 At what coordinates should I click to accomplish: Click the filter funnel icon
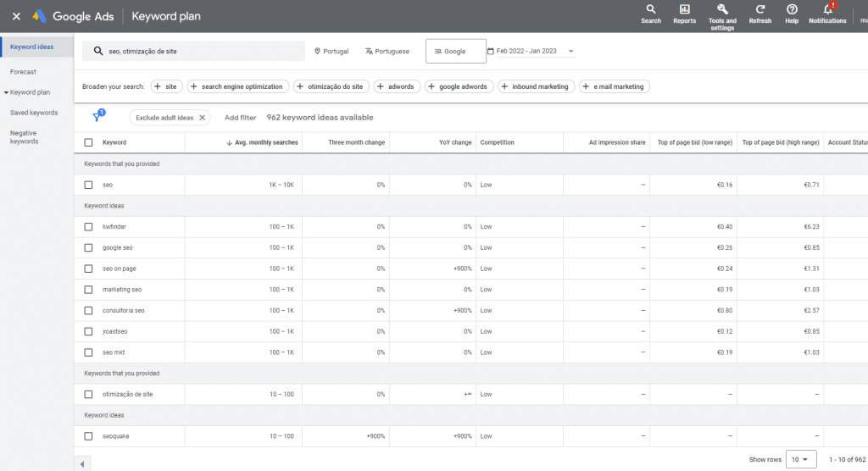coord(98,116)
